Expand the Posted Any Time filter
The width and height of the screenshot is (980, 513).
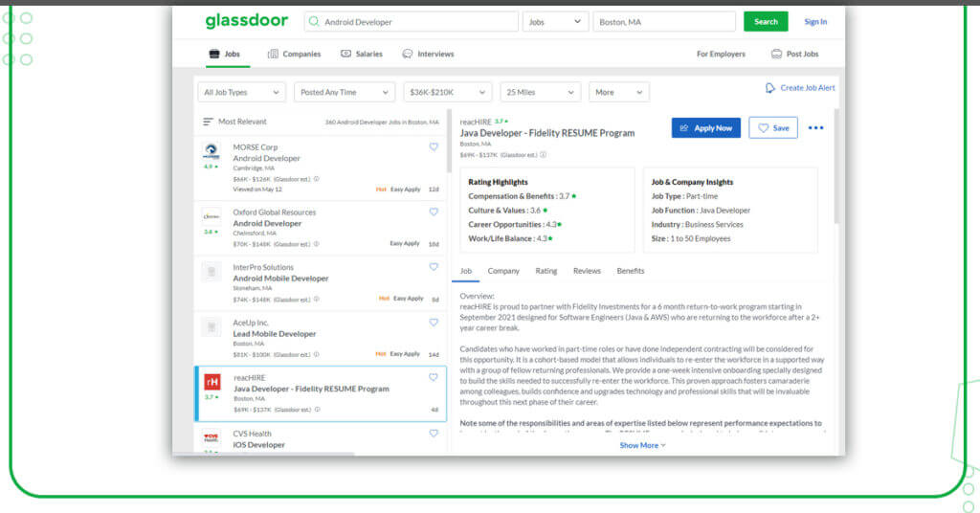345,93
